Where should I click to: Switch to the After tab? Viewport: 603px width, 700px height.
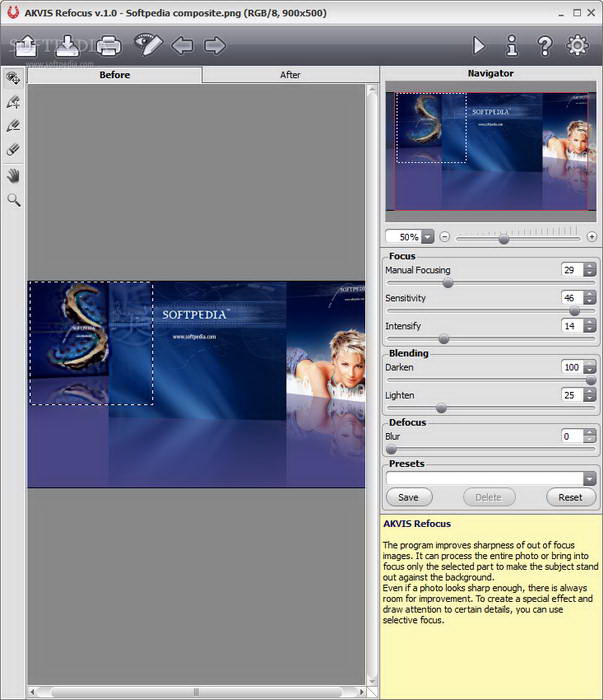[290, 75]
